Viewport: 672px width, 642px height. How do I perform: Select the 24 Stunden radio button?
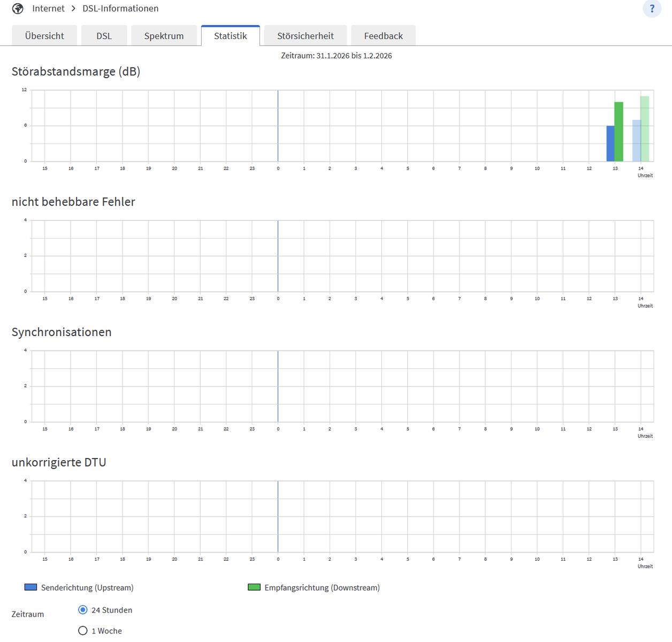[x=83, y=610]
